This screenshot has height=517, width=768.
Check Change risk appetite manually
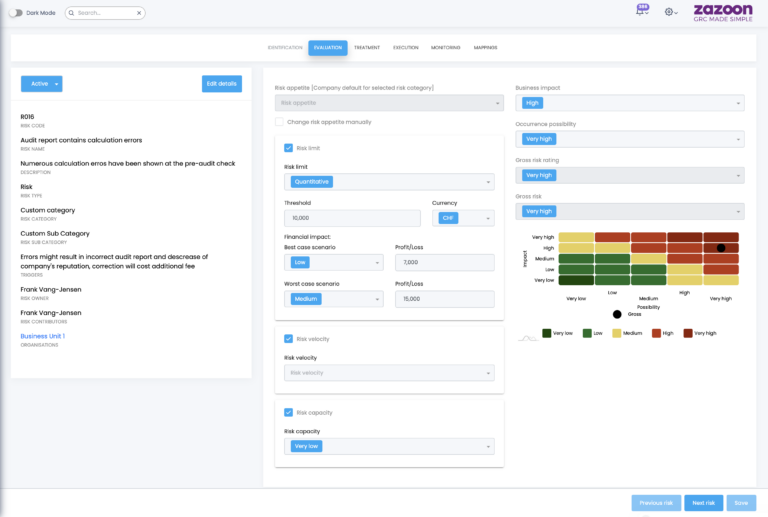point(280,122)
